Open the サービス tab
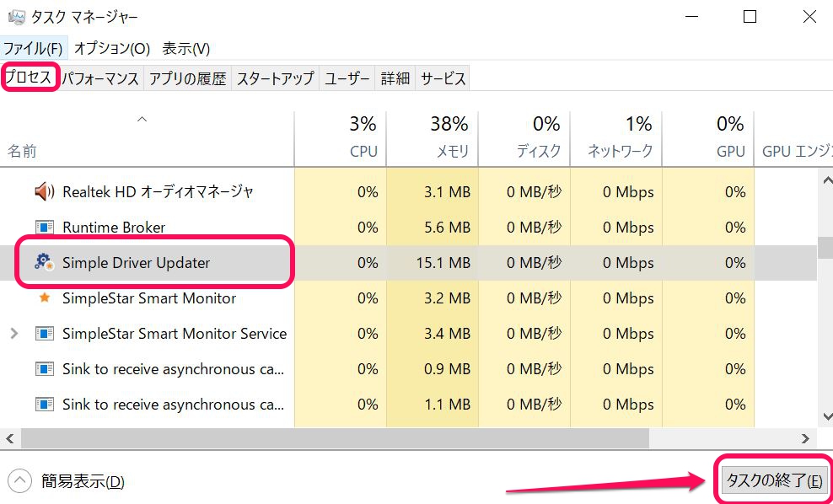The image size is (833, 504). click(443, 78)
